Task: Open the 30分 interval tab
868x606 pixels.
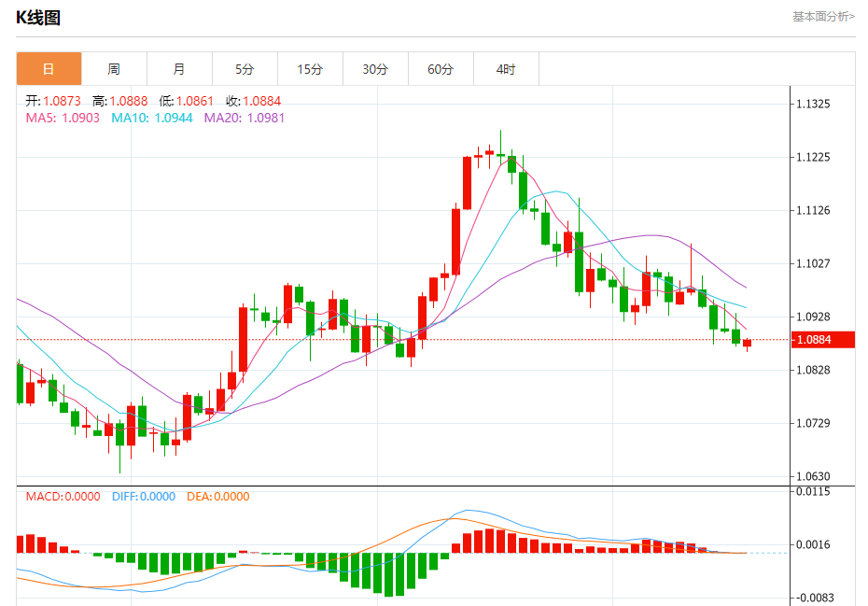Action: coord(375,69)
